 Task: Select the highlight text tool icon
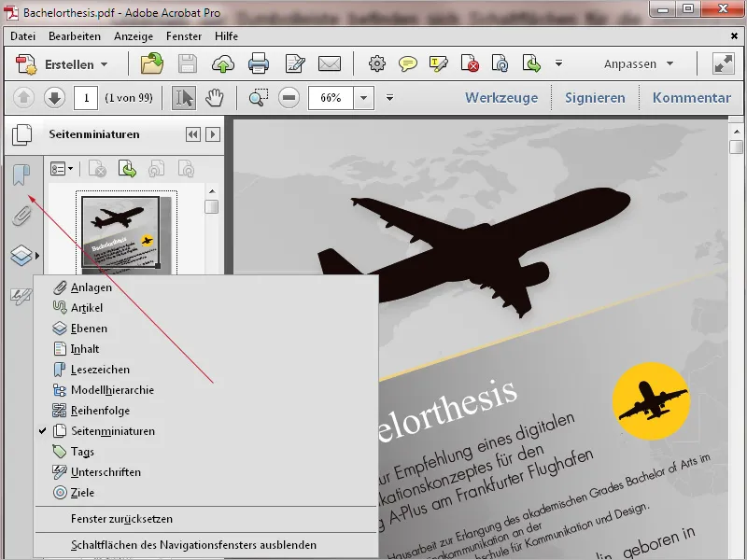[438, 63]
